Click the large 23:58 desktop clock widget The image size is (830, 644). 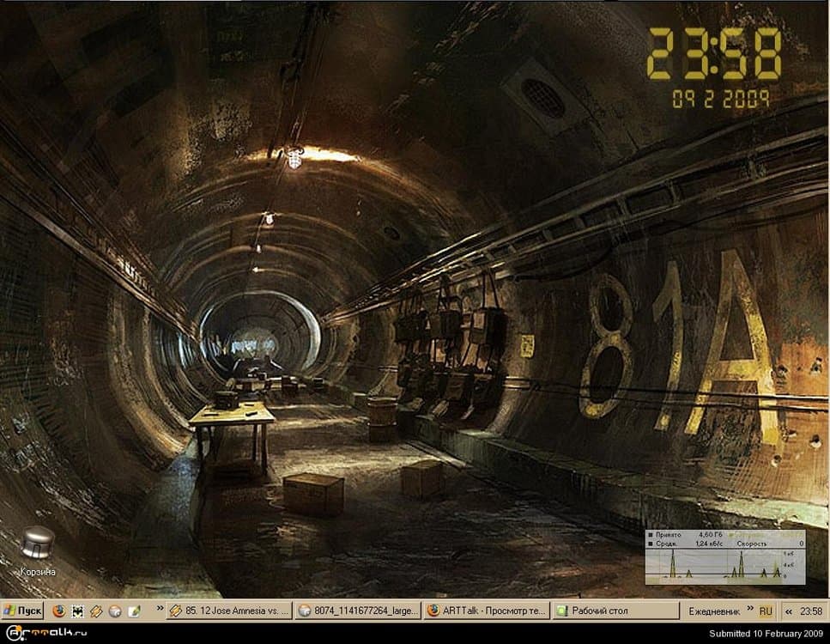(x=714, y=54)
